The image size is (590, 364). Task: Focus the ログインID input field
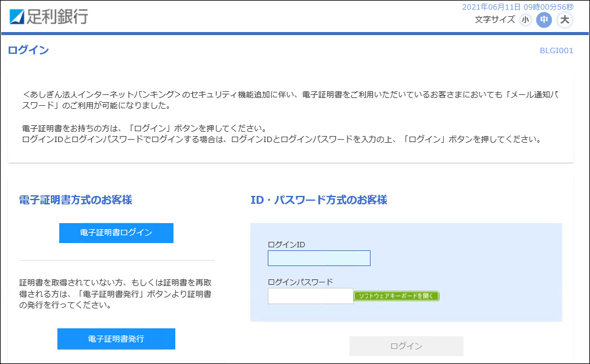[x=319, y=258]
